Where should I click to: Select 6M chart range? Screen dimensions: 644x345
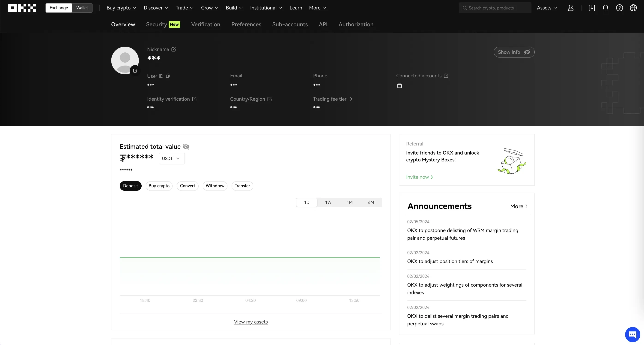coord(371,202)
